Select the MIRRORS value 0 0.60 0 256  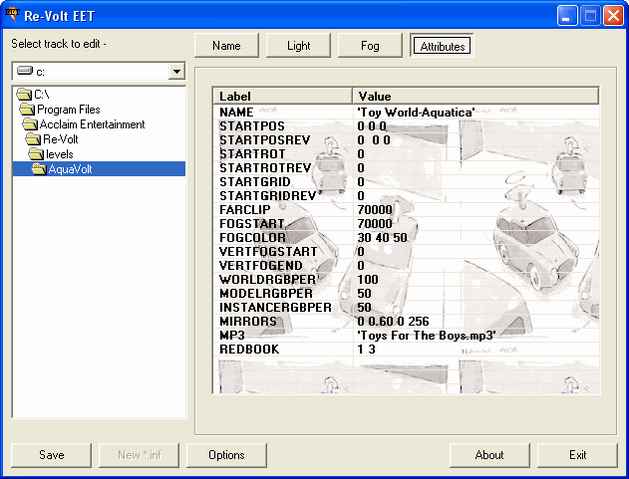[476, 321]
